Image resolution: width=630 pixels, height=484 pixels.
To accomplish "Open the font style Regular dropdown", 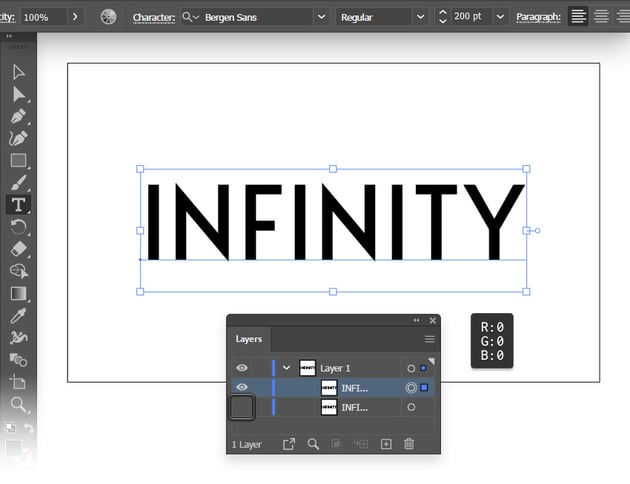I will pos(420,17).
